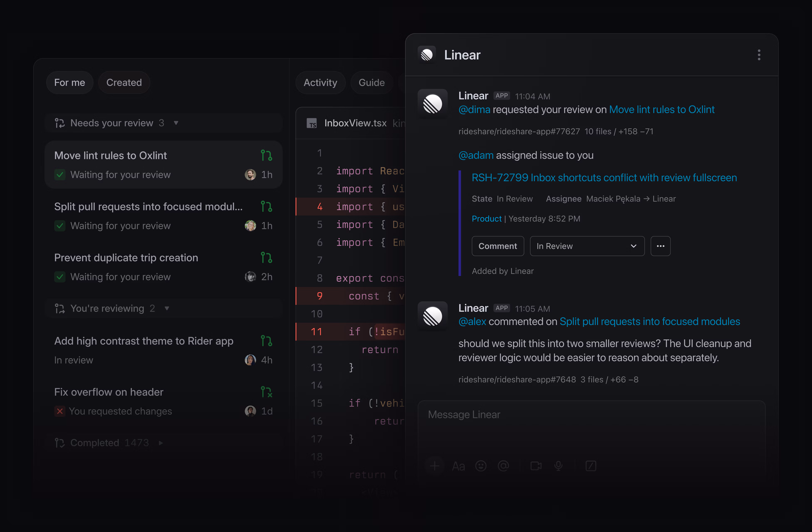Click red X status on Fix overflow on header
The height and width of the screenshot is (532, 812).
60,411
